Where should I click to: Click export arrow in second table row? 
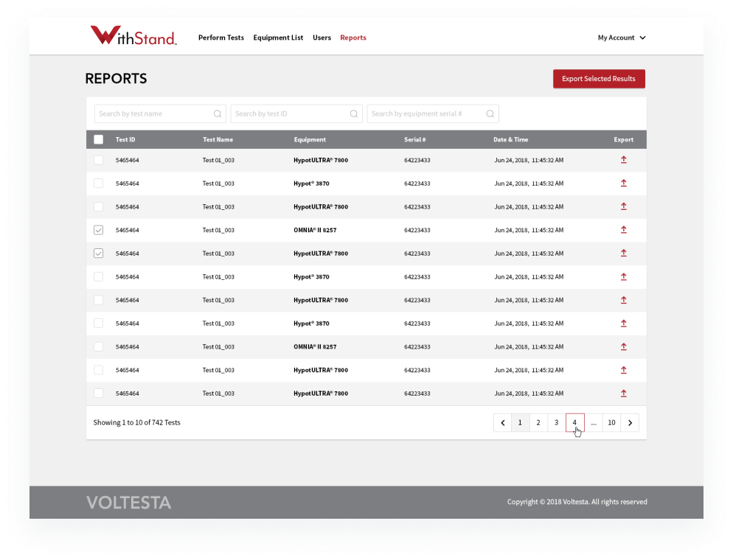coord(623,183)
